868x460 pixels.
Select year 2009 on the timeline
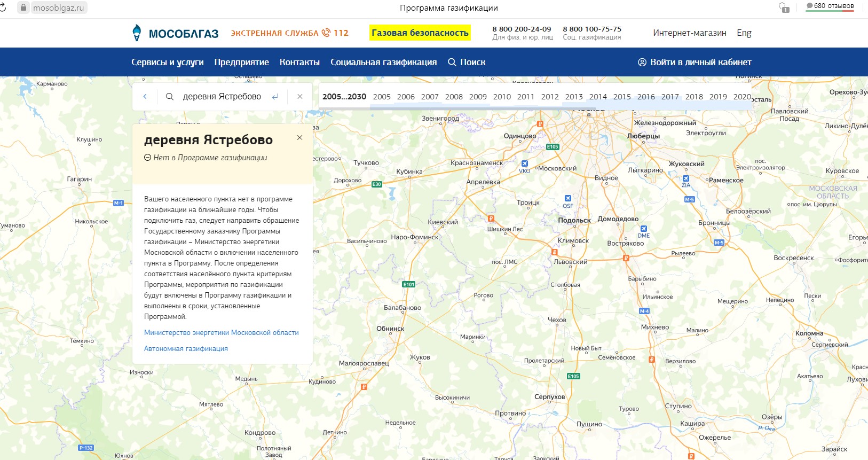pos(478,97)
